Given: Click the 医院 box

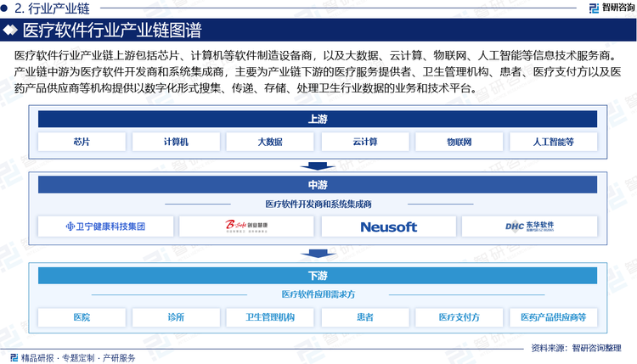Looking at the screenshot, I should pyautogui.click(x=82, y=317).
